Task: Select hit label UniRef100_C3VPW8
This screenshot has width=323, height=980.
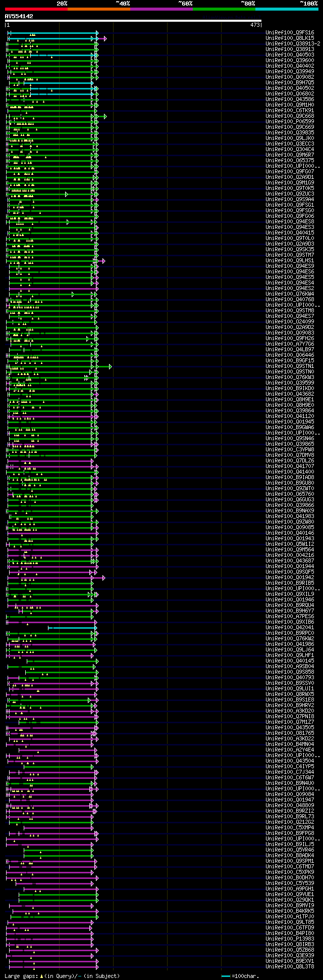Action: (x=290, y=449)
